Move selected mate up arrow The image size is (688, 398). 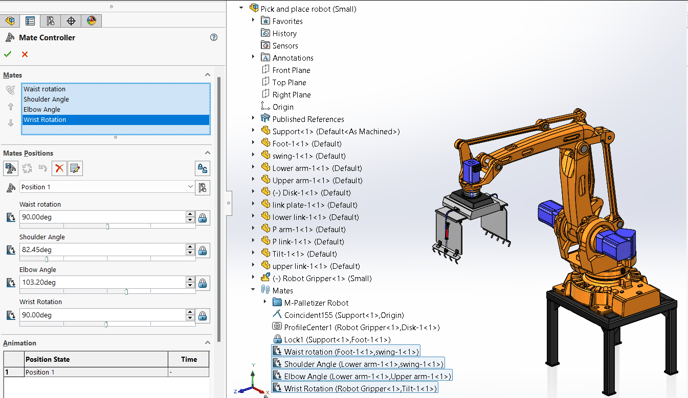coord(11,107)
